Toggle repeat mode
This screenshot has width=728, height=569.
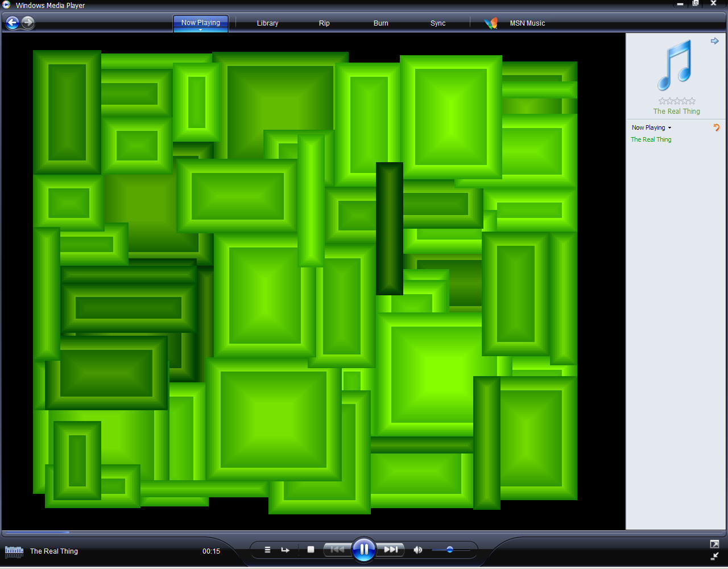(285, 550)
